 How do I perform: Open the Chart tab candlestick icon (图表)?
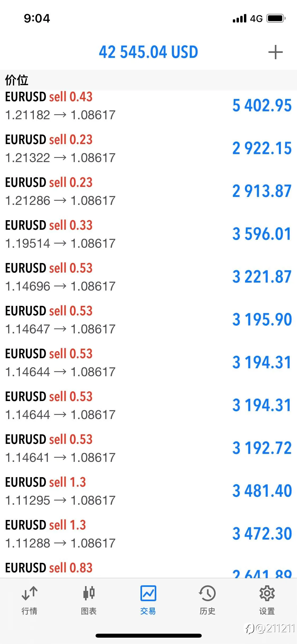click(x=89, y=593)
